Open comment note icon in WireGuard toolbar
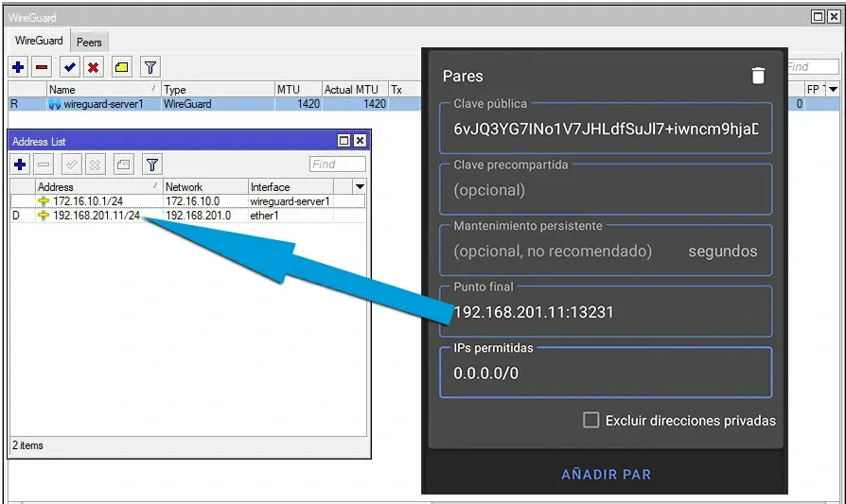The image size is (846, 504). [121, 67]
